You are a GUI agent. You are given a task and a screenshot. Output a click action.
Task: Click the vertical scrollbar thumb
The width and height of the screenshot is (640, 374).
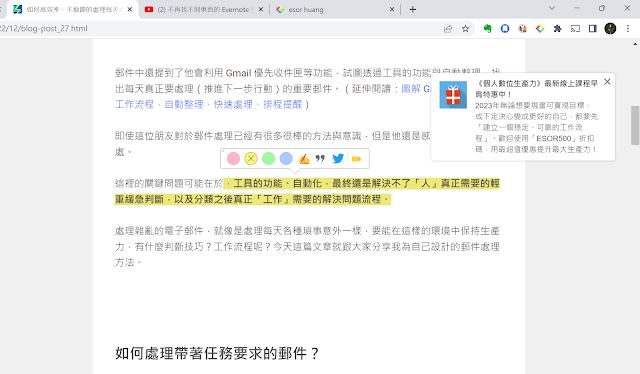635,125
